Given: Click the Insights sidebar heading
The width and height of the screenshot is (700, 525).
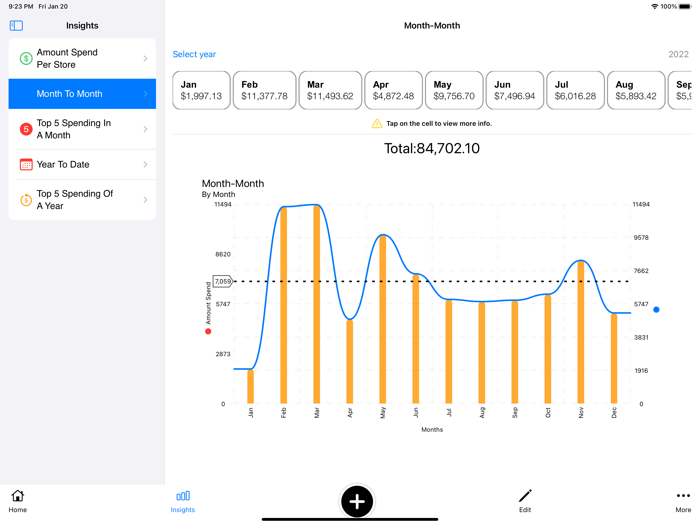Looking at the screenshot, I should click(x=82, y=25).
